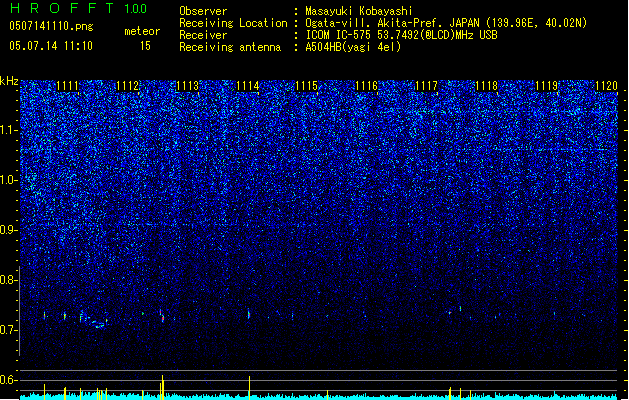Screen dimensions: 629x400
Task: Click the red echo trace after 1113
Action: pyautogui.click(x=162, y=316)
